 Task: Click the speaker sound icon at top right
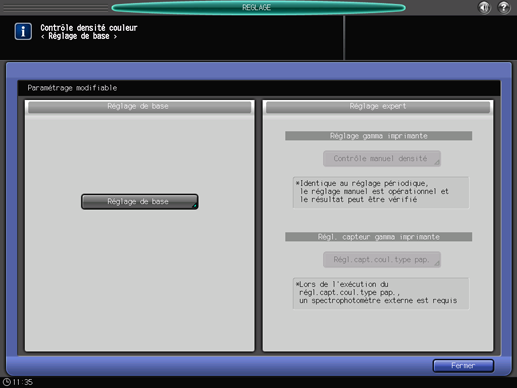484,7
